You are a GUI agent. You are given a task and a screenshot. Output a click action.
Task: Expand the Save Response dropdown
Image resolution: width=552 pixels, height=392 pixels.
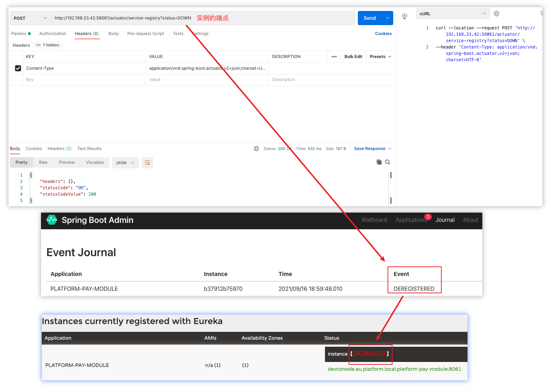pyautogui.click(x=390, y=149)
